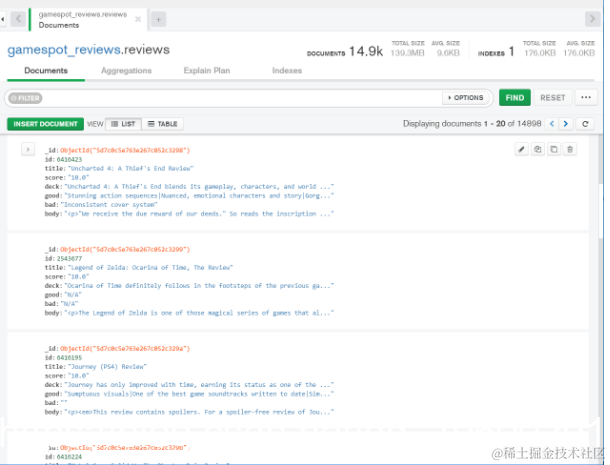This screenshot has width=610, height=465.
Task: Go to next page of documents
Action: 566,124
